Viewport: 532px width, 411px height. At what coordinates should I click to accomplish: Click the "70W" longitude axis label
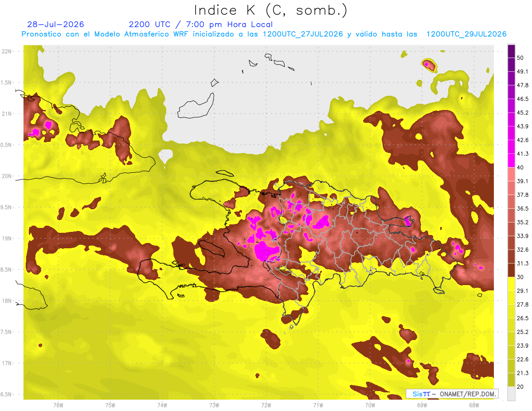(x=370, y=405)
